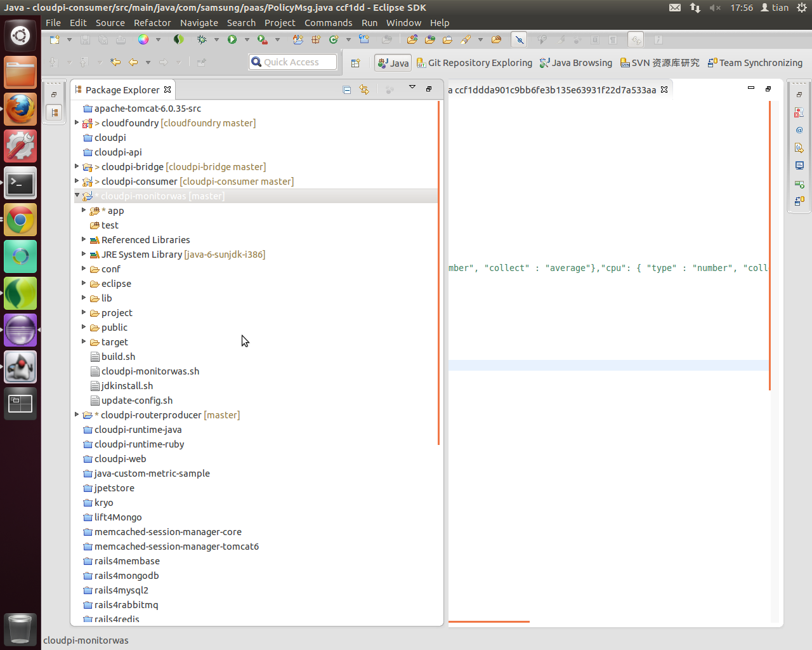Image resolution: width=812 pixels, height=650 pixels.
Task: Click the Eclipse icon in the dock
Action: tap(20, 330)
